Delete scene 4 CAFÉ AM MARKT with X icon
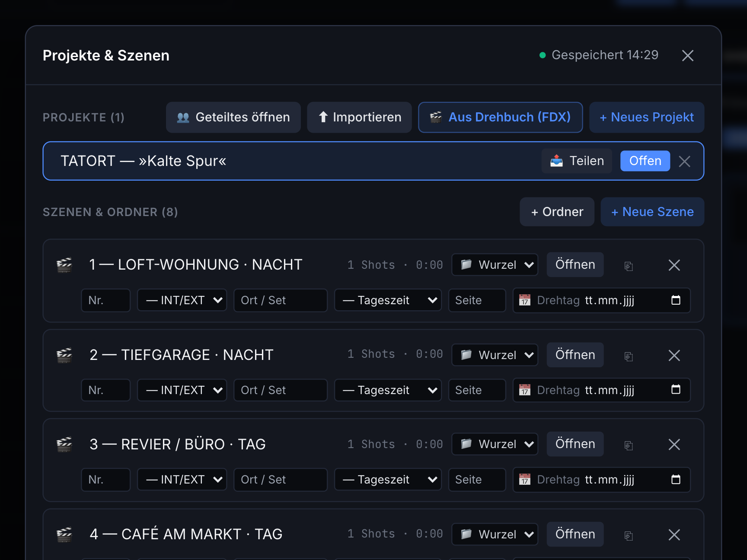This screenshot has width=747, height=560. (x=674, y=535)
